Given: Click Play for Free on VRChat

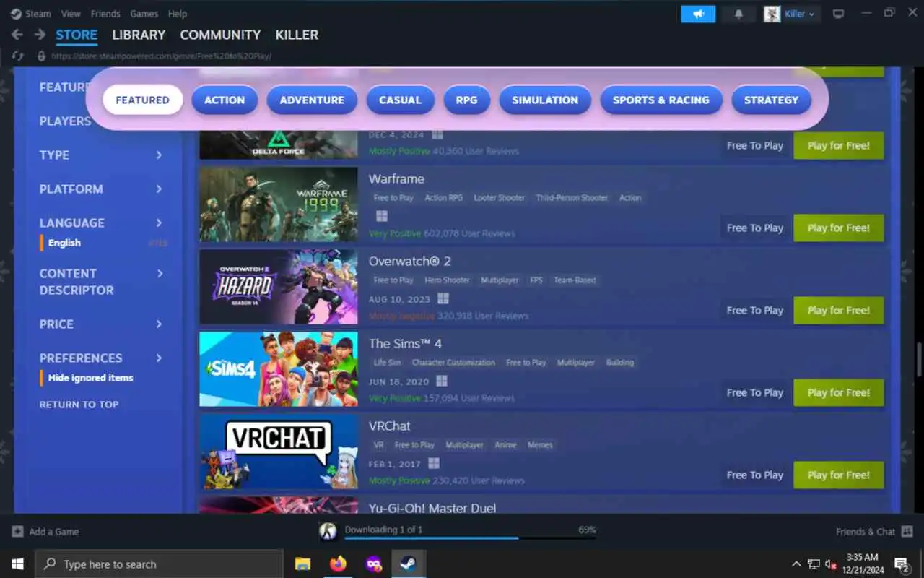Looking at the screenshot, I should click(x=839, y=475).
